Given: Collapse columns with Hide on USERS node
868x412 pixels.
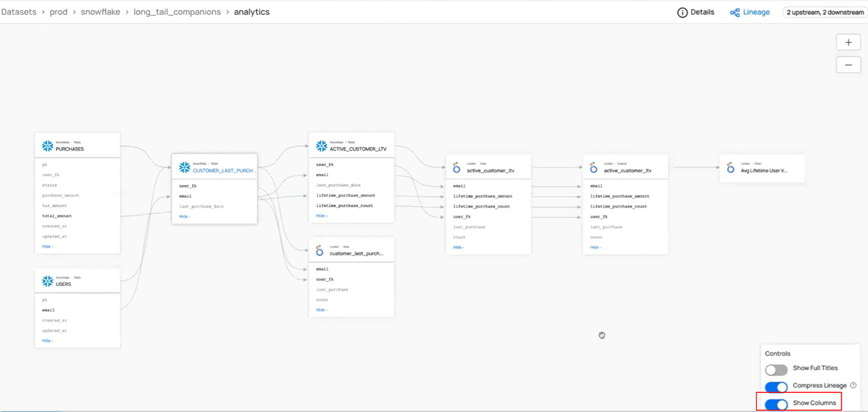Looking at the screenshot, I should pyautogui.click(x=47, y=341).
